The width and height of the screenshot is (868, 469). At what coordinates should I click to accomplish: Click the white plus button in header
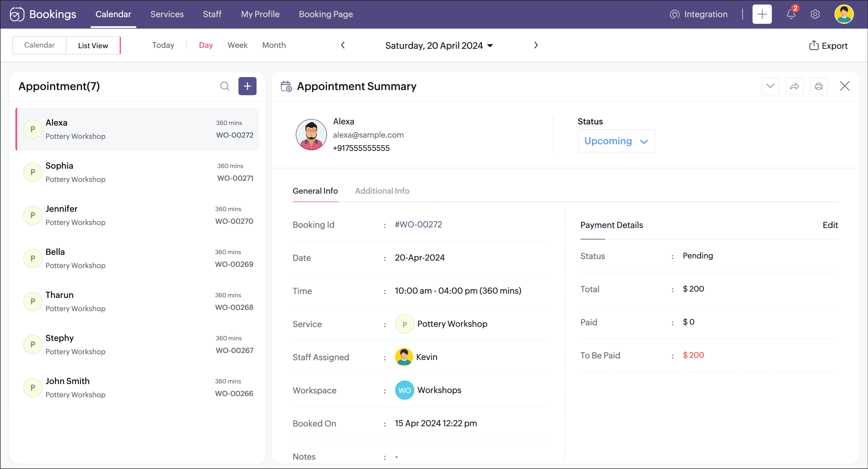pyautogui.click(x=762, y=14)
